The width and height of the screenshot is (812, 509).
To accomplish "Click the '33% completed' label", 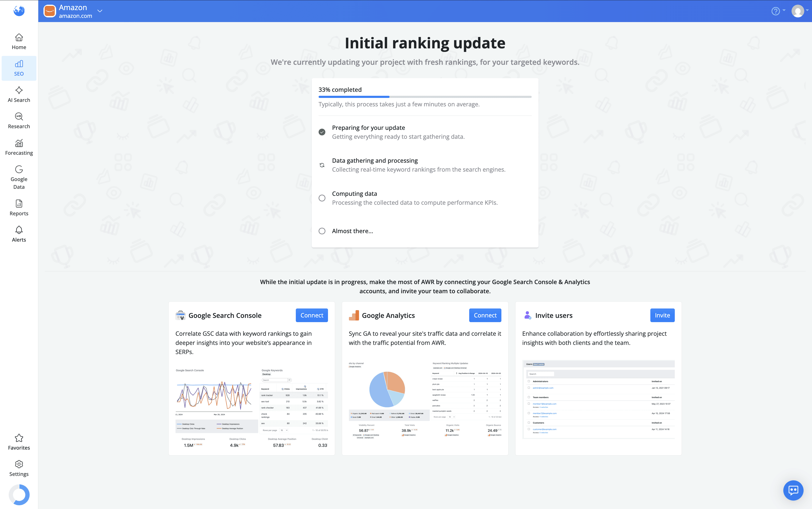I will pos(340,89).
